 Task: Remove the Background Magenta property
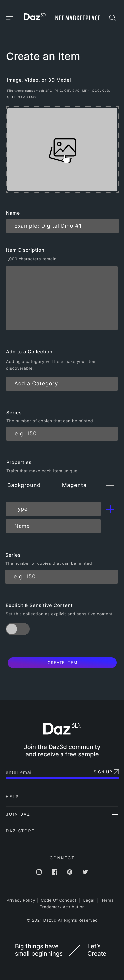tap(110, 486)
